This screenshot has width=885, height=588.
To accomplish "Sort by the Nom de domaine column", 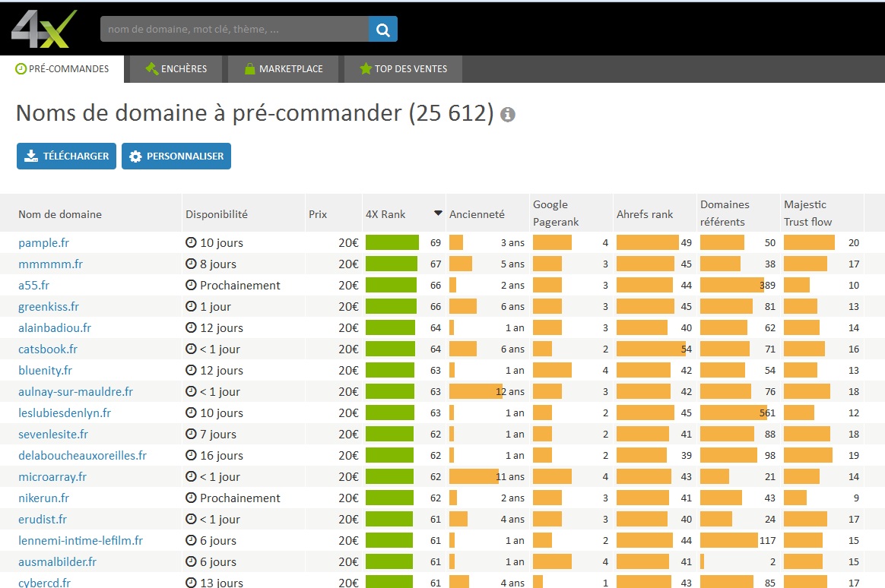I will pyautogui.click(x=60, y=214).
